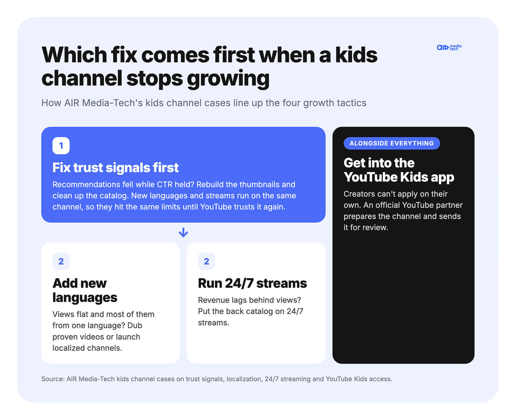
Task: Select the 'Add new languages' heading
Action: click(x=85, y=290)
